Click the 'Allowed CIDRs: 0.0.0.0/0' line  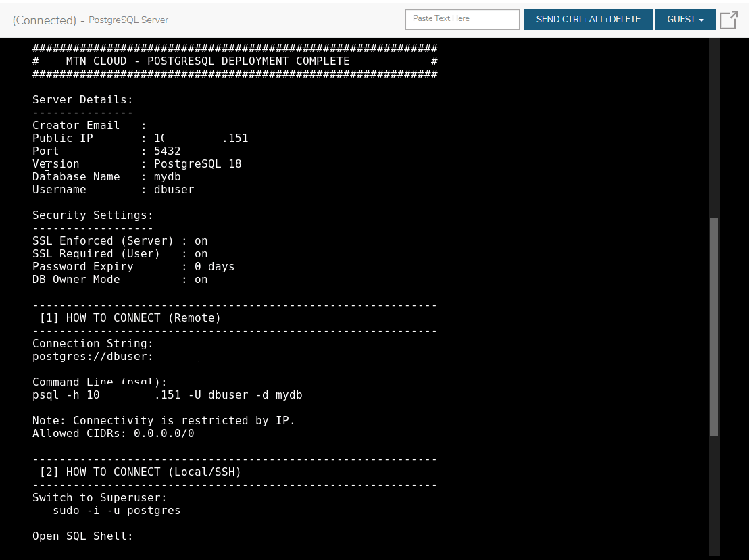coord(114,434)
